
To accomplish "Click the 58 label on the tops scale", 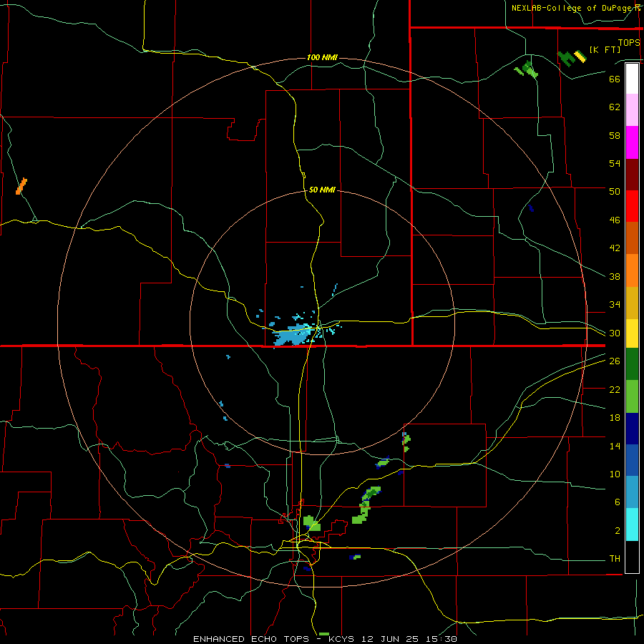I will click(615, 135).
